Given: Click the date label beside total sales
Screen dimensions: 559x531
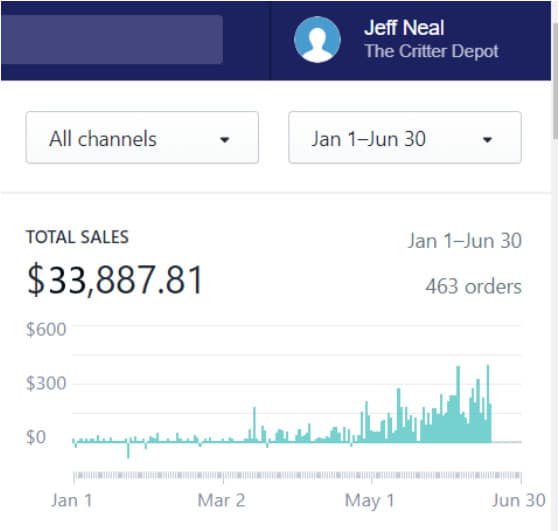Looking at the screenshot, I should pyautogui.click(x=465, y=240).
